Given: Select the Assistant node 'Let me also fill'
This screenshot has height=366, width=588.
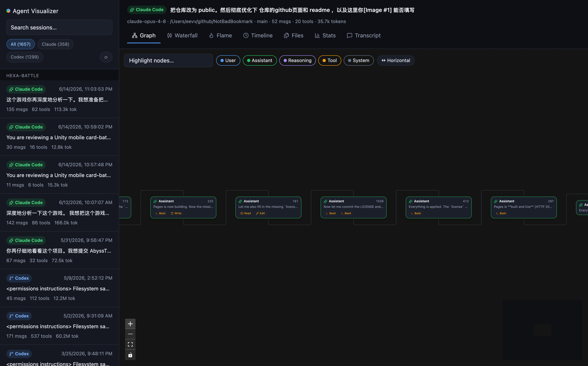Looking at the screenshot, I should click(x=268, y=207).
